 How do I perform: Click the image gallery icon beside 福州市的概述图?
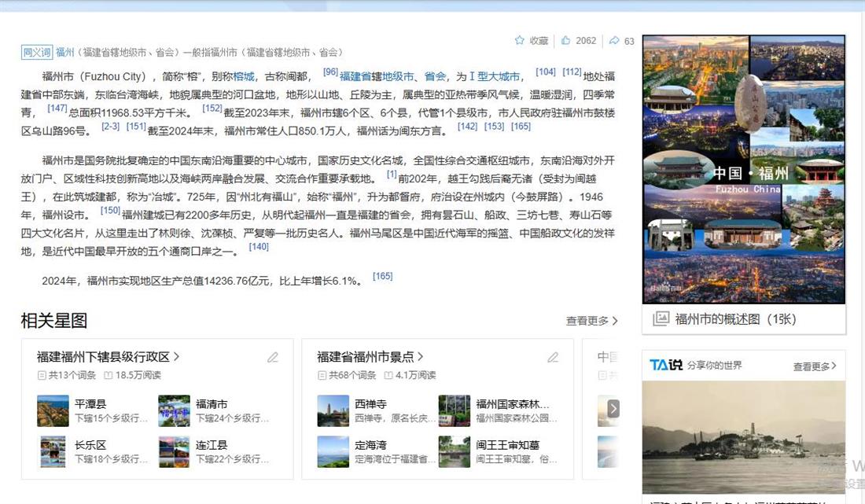tap(661, 318)
